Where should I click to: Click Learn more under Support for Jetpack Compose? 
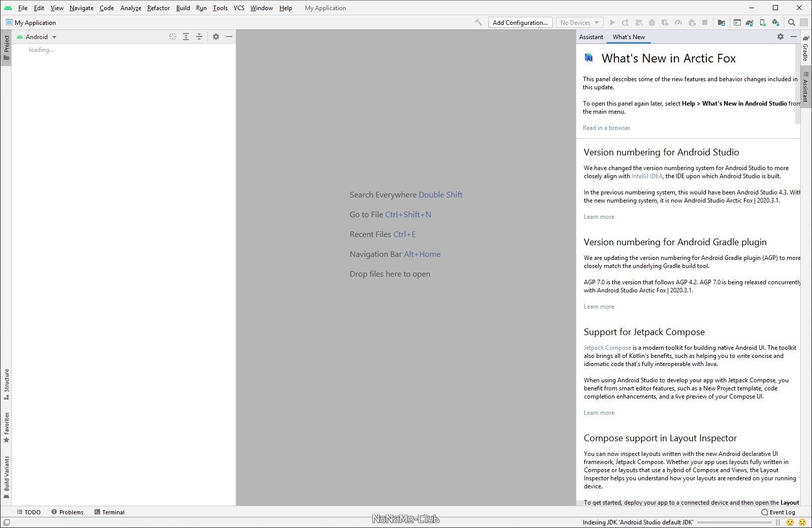tap(599, 413)
